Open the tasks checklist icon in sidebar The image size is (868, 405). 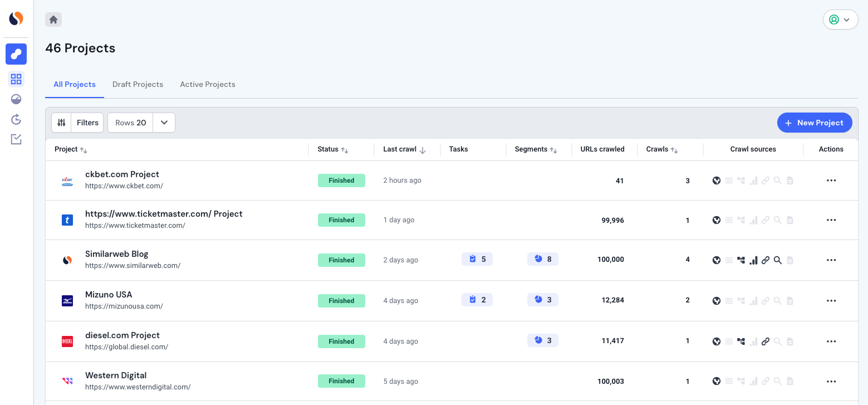(16, 139)
